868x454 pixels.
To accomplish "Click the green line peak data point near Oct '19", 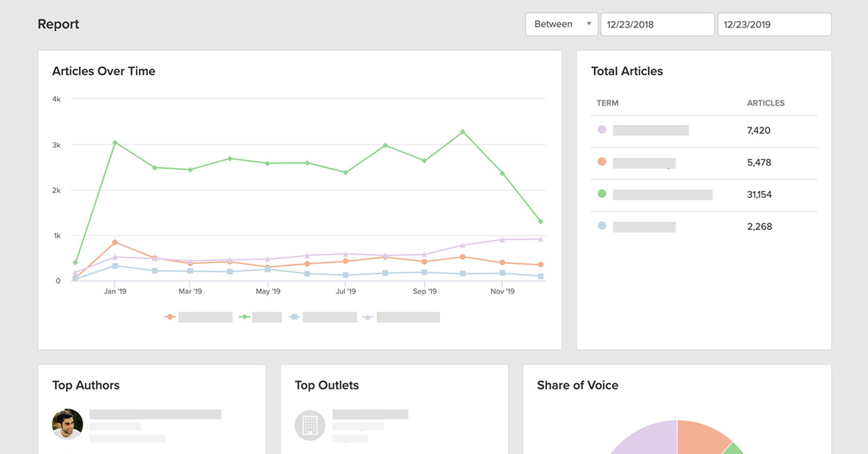I will tap(463, 132).
